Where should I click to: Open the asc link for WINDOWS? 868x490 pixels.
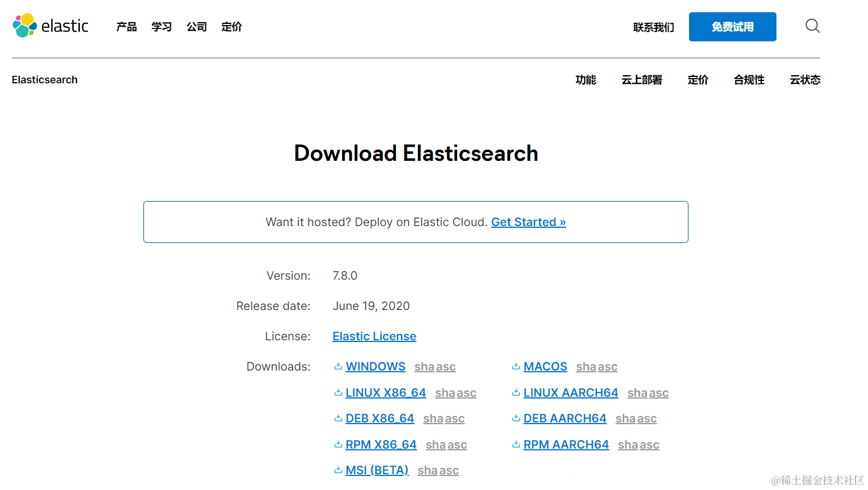(x=446, y=366)
